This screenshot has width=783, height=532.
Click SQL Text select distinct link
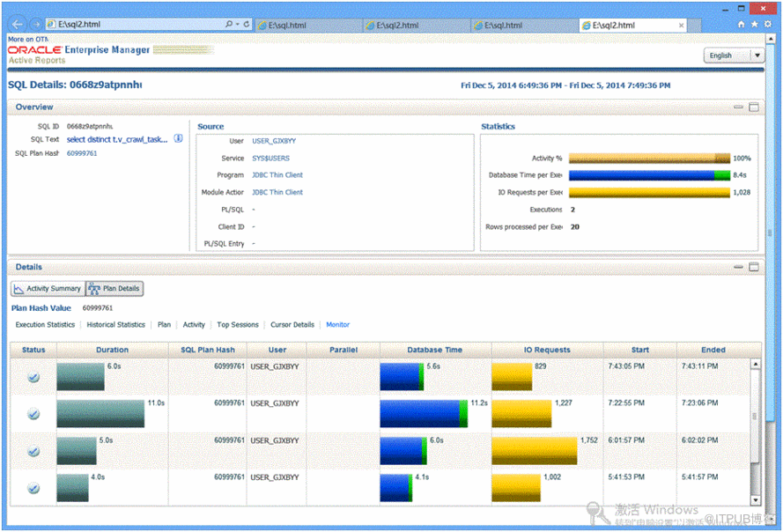[117, 139]
